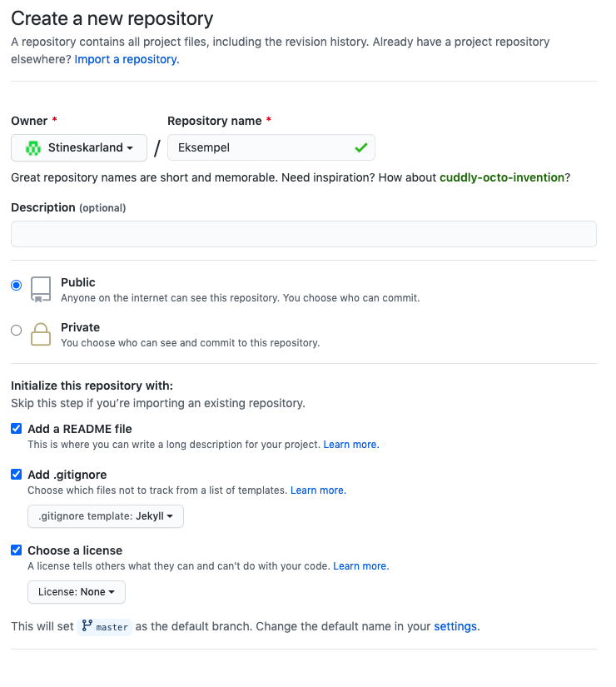Image resolution: width=616 pixels, height=687 pixels.
Task: Click the public repository book icon
Action: [x=41, y=290]
